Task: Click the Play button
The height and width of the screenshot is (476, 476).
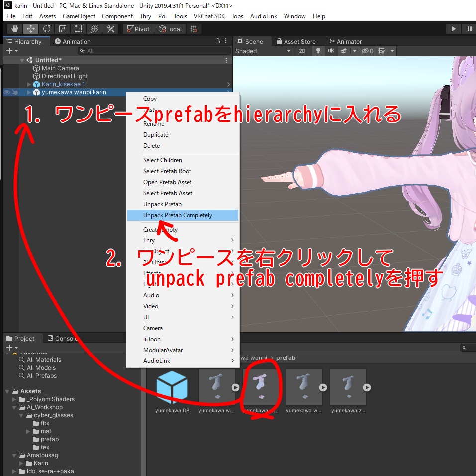Action: (453, 28)
